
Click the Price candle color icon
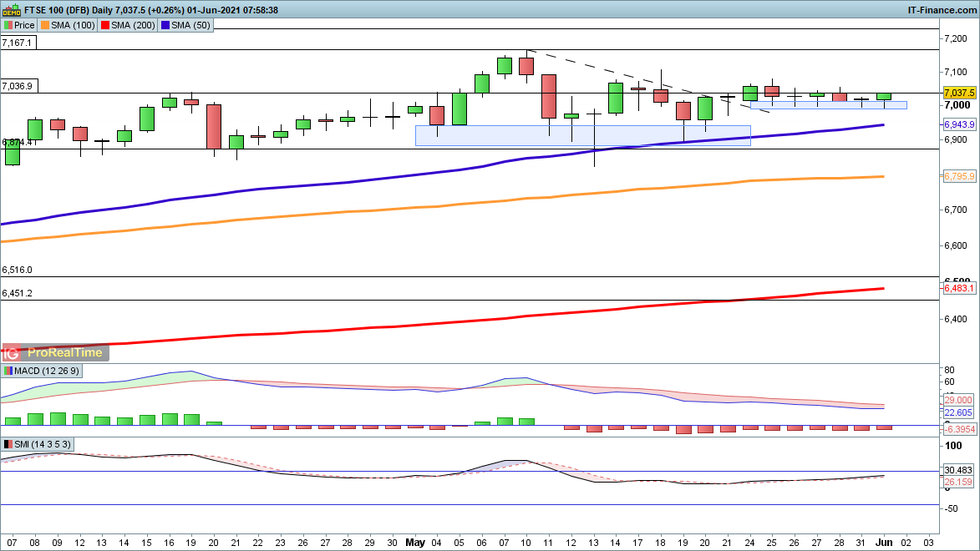[8, 25]
